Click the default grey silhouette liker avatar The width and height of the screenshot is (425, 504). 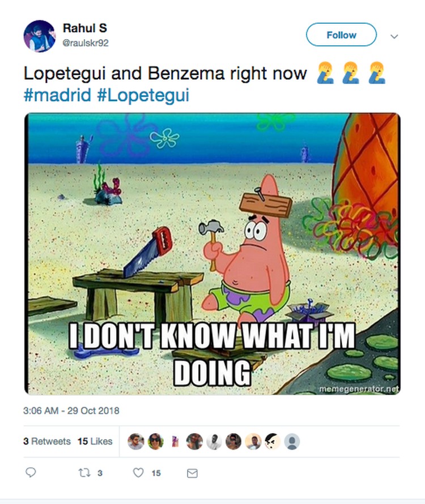click(291, 442)
